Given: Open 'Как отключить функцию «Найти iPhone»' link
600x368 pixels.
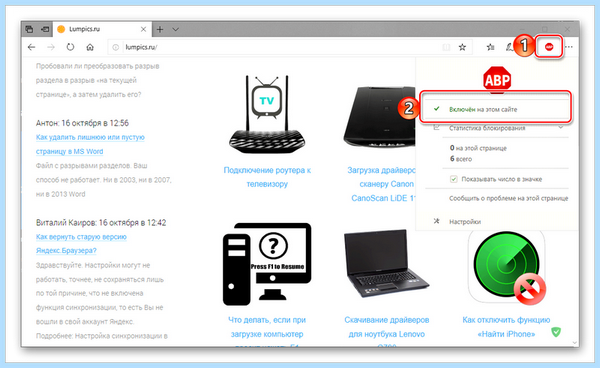Looking at the screenshot, I should pos(506,327).
